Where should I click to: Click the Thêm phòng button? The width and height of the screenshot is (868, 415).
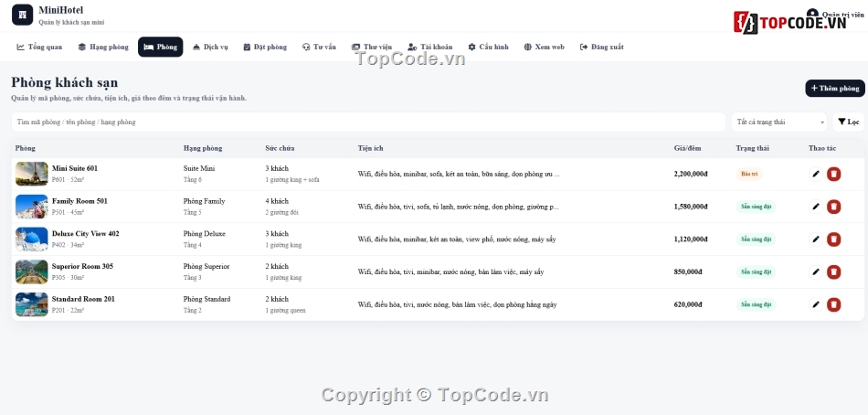[x=835, y=88]
